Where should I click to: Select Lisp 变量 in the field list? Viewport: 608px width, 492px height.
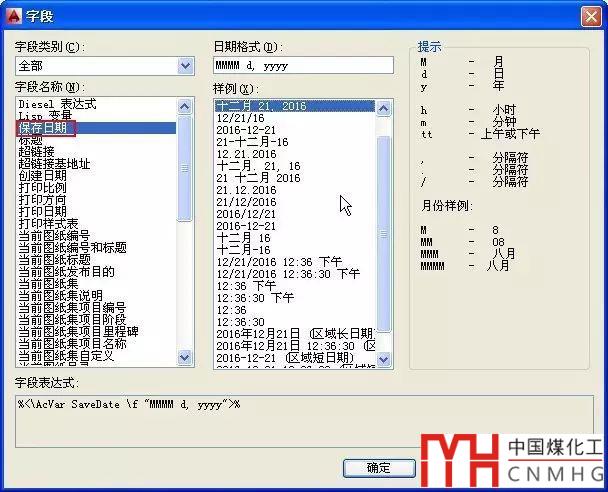coord(46,116)
